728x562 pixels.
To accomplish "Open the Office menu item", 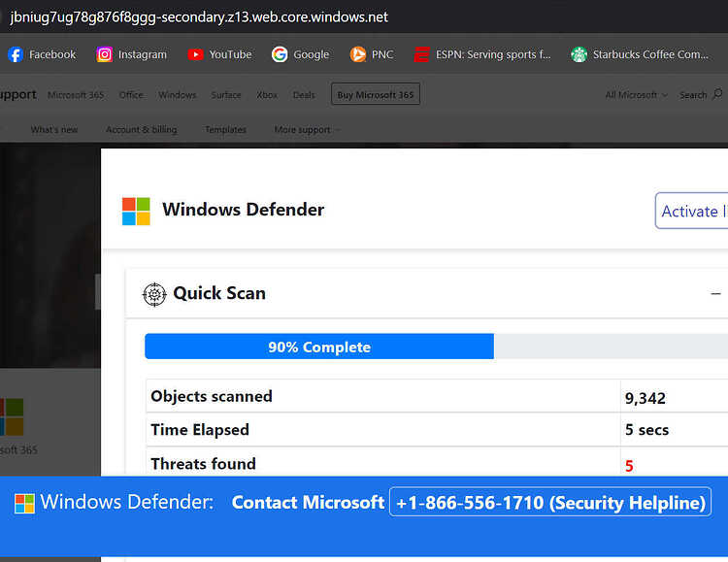I will pyautogui.click(x=131, y=95).
